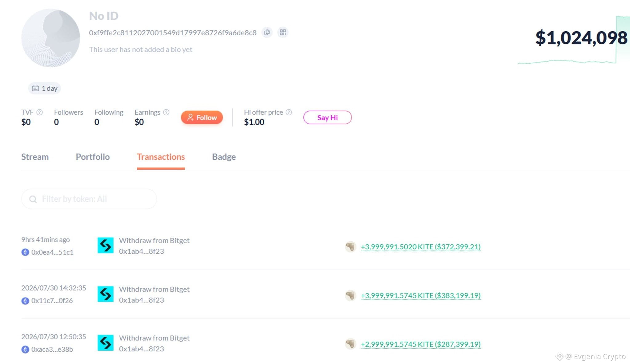
Task: Select the Badge tab
Action: [224, 157]
